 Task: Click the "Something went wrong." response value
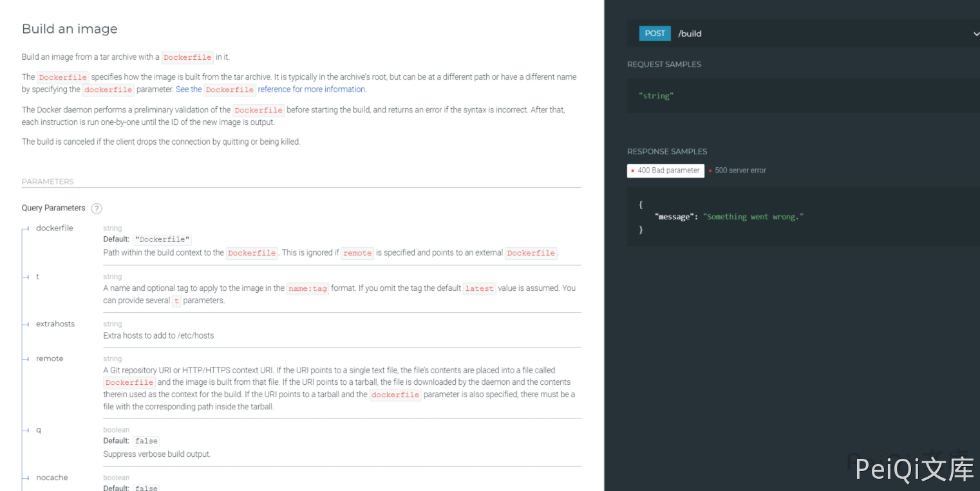(753, 217)
